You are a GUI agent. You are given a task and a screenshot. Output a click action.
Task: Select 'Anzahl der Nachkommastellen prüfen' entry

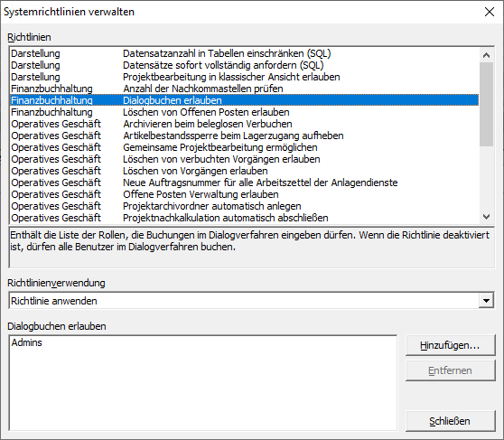tap(244, 89)
